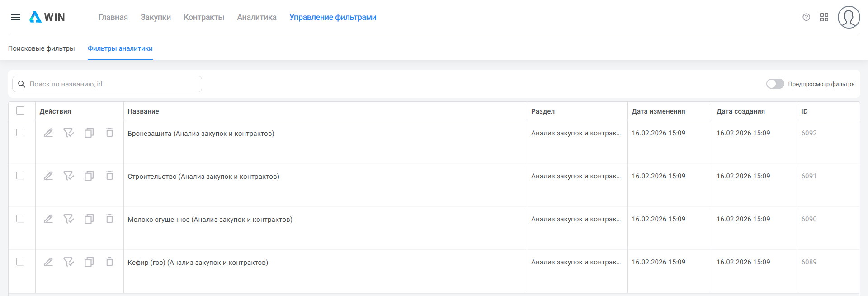The width and height of the screenshot is (868, 296).
Task: Tick the checkbox for Молоко сгущенное row
Action: tap(20, 219)
